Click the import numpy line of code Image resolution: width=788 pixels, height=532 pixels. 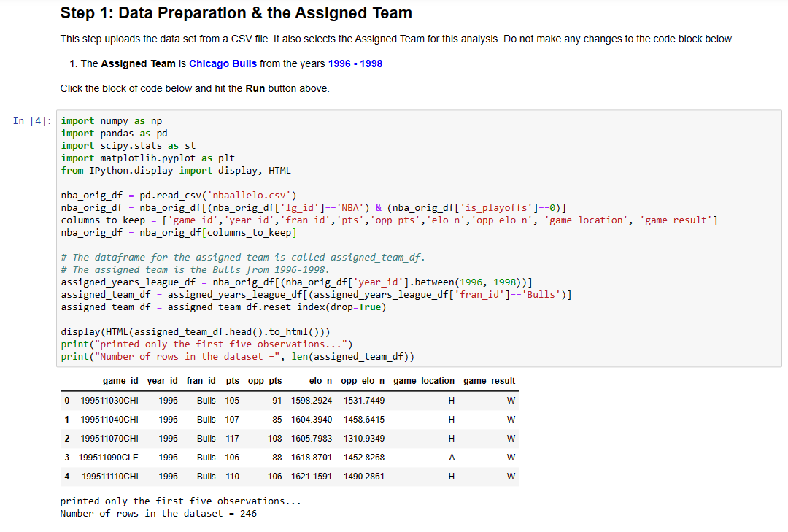tap(109, 120)
